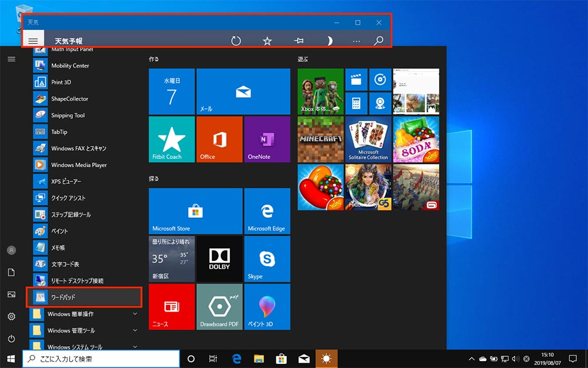
Task: Expand the Windows 簡単操作 folder
Action: pos(85,314)
